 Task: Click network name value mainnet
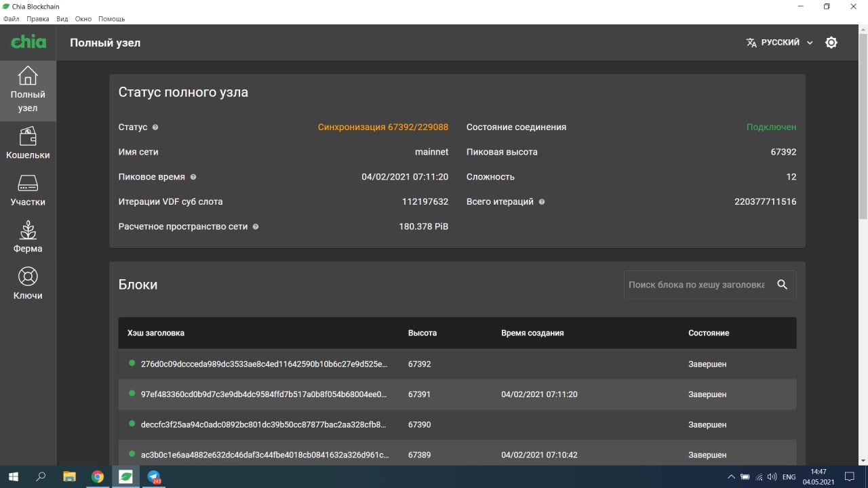[x=431, y=152]
